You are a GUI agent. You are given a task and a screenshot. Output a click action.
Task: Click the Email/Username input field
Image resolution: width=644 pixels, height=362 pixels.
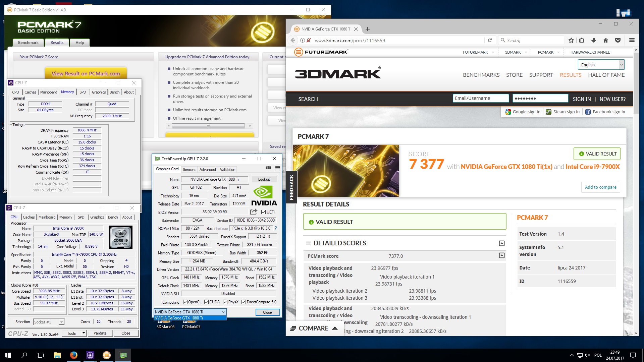(x=481, y=98)
